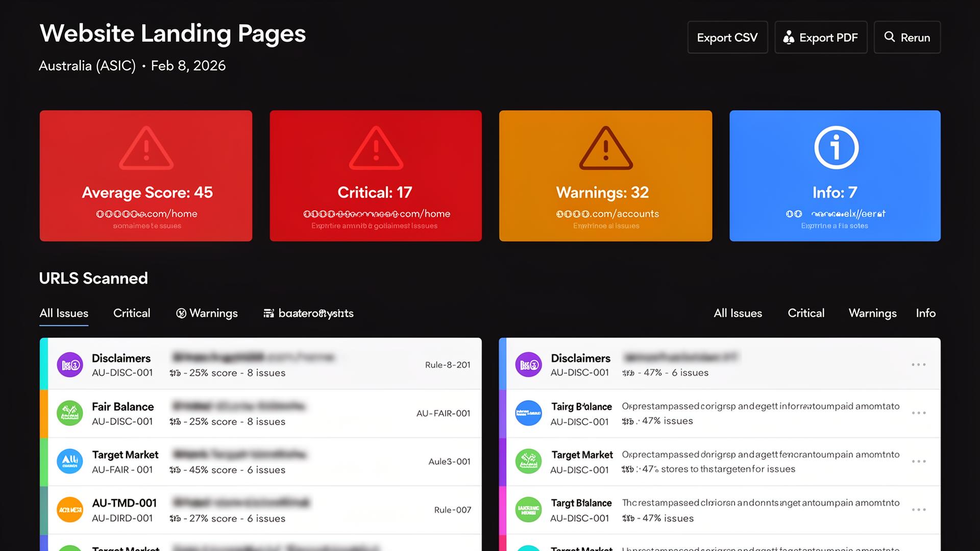Open more options for Targt Blalance row
The image size is (980, 551).
point(919,510)
